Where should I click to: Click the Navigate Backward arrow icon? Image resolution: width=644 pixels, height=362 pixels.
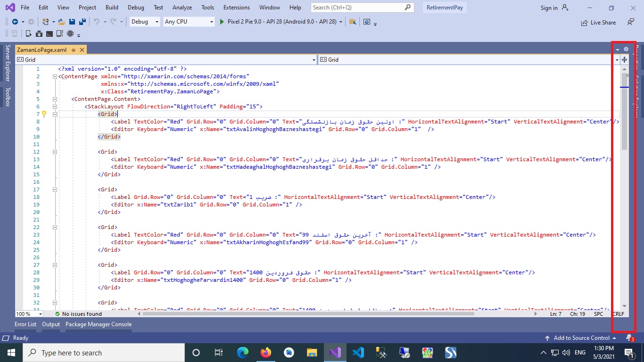pos(15,22)
